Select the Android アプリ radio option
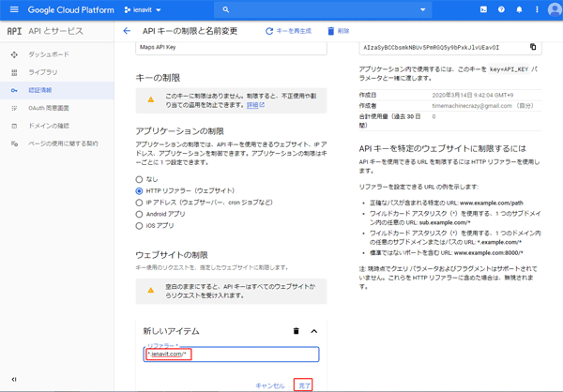 click(139, 215)
